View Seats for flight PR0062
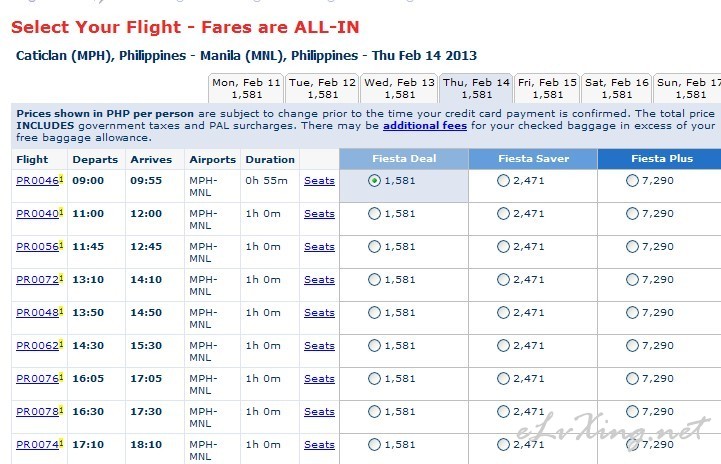Viewport: 721px width, 464px height. click(x=319, y=346)
